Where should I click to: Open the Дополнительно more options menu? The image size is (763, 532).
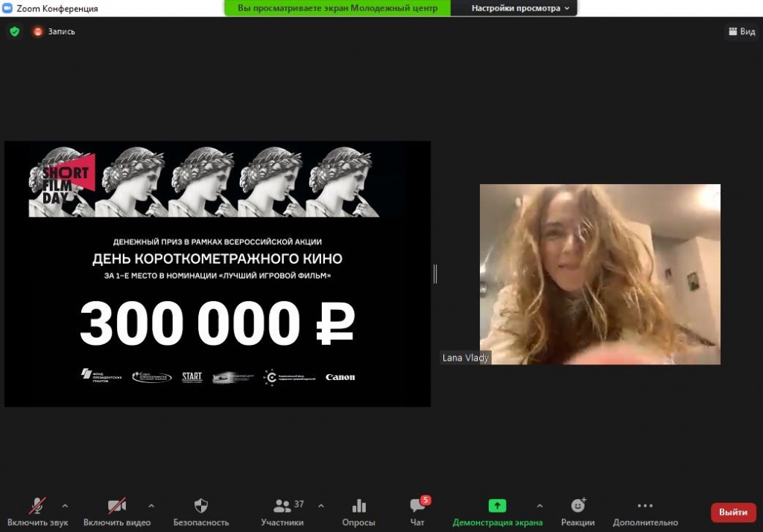pyautogui.click(x=645, y=507)
